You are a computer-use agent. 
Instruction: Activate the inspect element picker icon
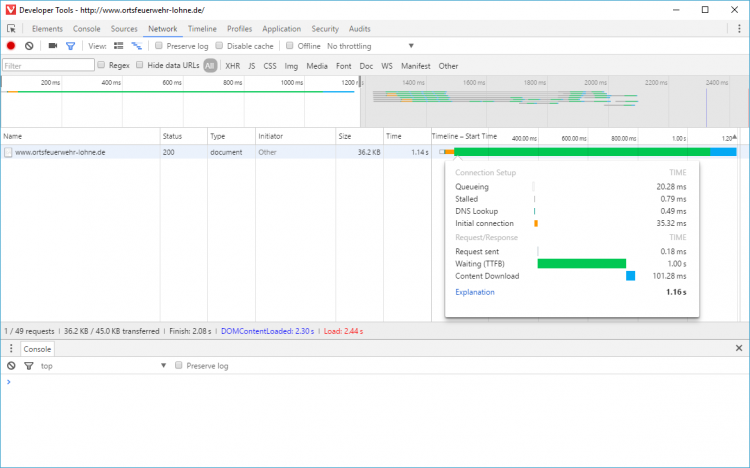click(11, 29)
